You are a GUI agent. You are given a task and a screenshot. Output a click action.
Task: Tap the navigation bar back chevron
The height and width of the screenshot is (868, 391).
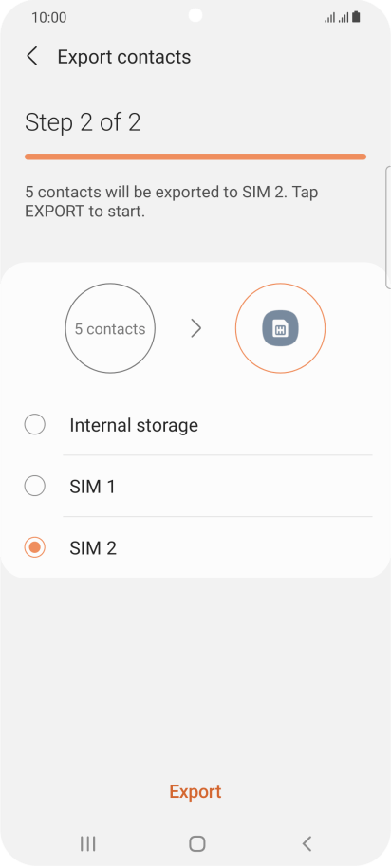307,843
